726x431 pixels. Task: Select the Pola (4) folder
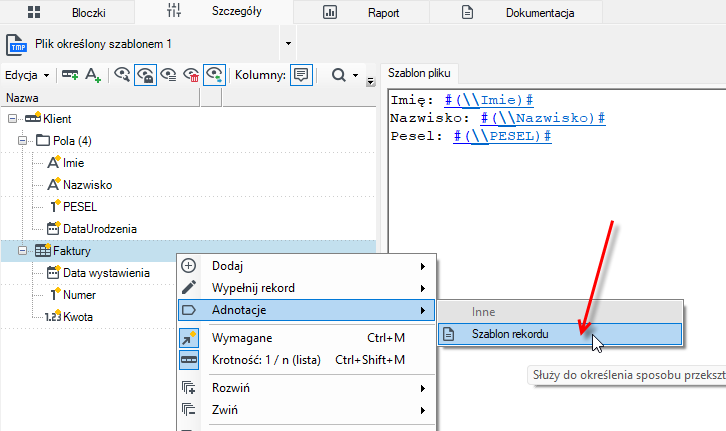coord(72,141)
